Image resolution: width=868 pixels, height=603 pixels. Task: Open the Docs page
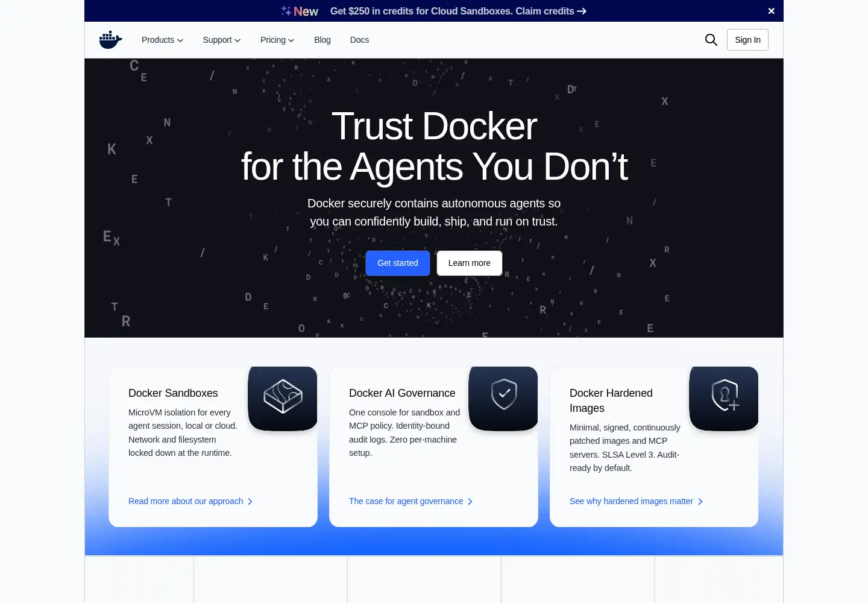click(x=359, y=40)
